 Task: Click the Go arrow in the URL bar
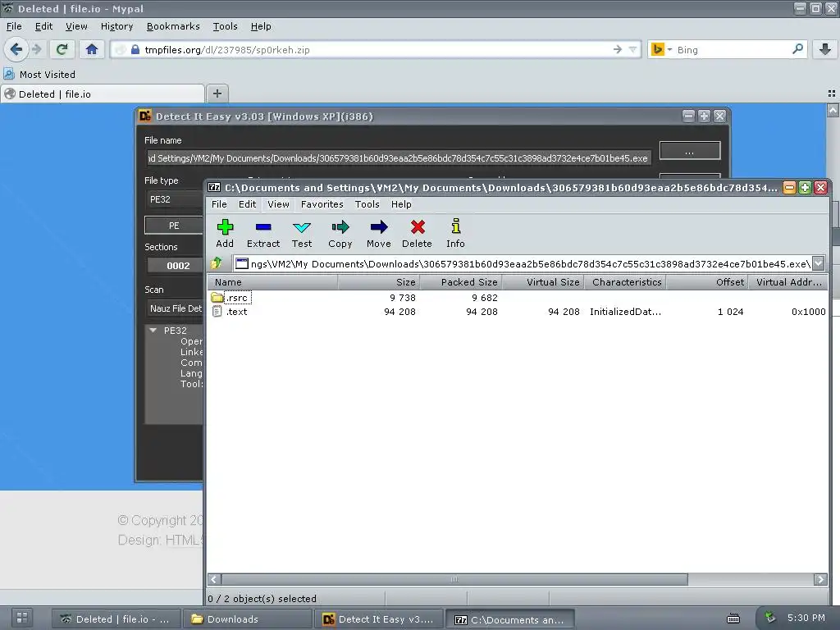click(618, 49)
